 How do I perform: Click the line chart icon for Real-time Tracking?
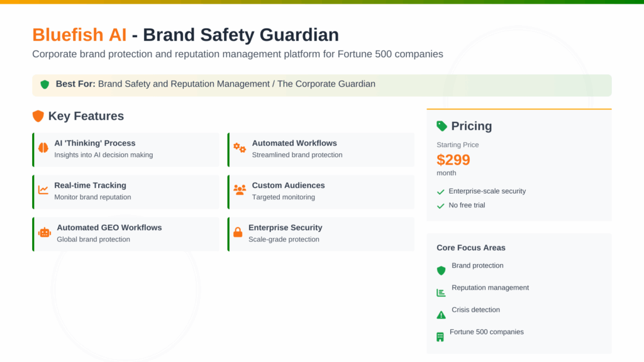[x=43, y=190]
